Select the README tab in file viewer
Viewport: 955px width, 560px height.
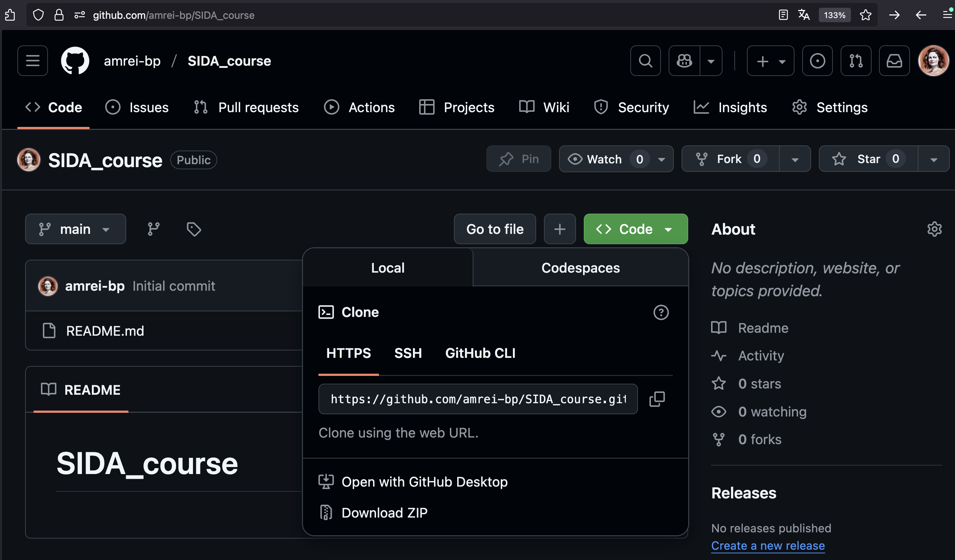click(x=81, y=390)
